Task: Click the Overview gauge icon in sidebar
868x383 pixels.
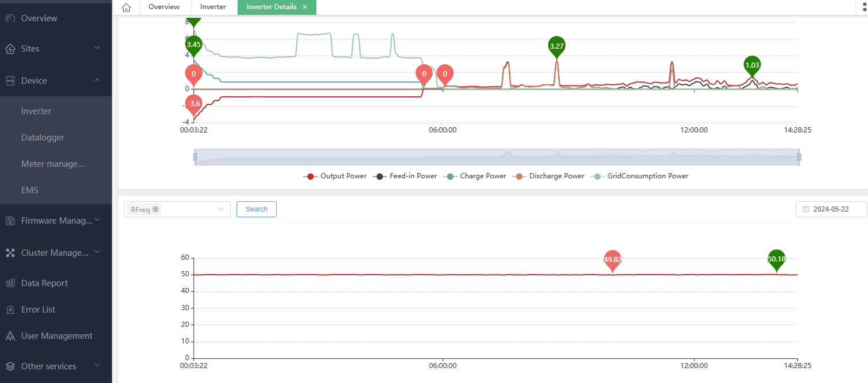Action: 10,18
